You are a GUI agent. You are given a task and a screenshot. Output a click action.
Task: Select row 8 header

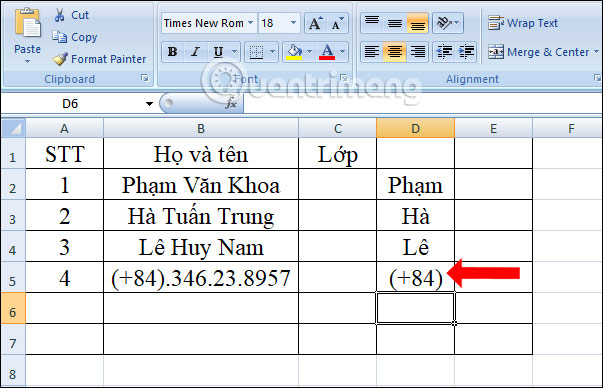click(x=13, y=371)
